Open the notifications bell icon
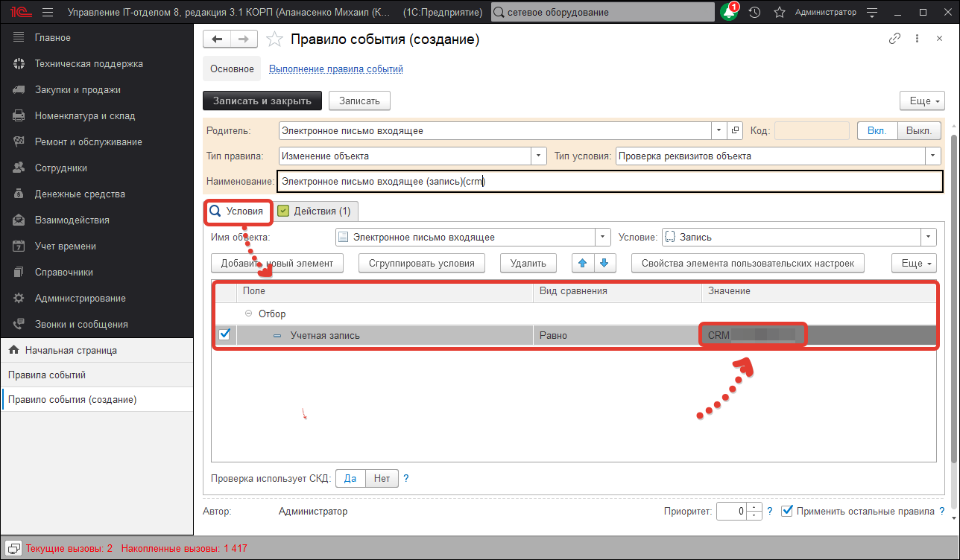Screen dimensions: 960x560 click(x=729, y=12)
